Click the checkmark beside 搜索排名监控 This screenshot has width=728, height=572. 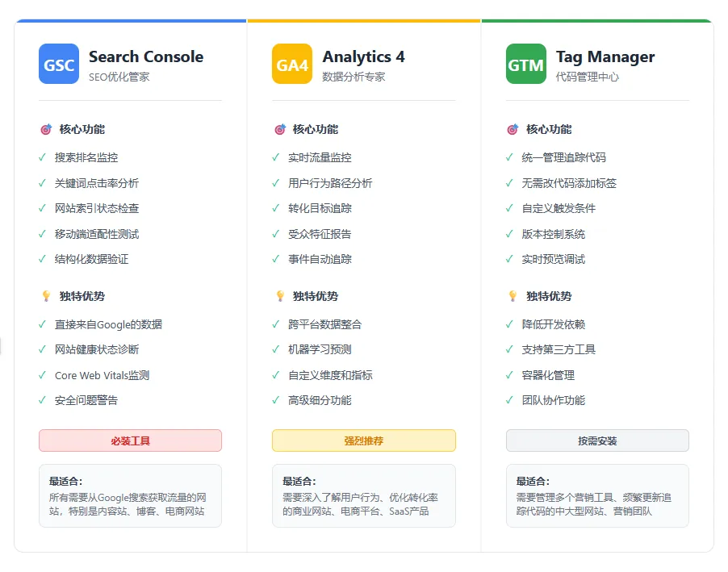[42, 157]
